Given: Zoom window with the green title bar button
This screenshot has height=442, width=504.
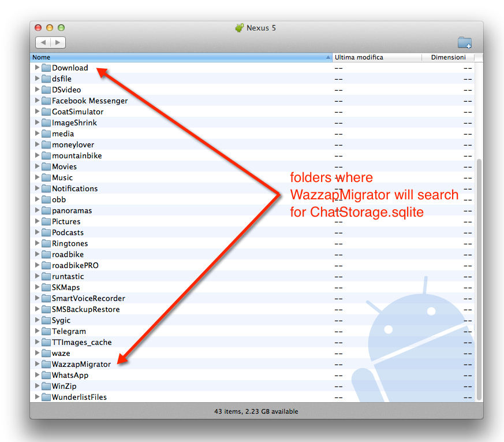Looking at the screenshot, I should coord(61,28).
